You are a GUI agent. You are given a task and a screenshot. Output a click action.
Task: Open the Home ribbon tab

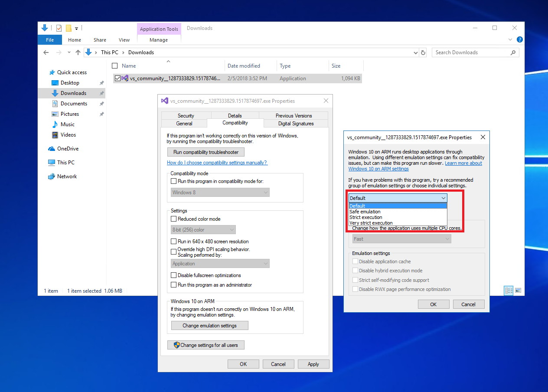tap(75, 40)
